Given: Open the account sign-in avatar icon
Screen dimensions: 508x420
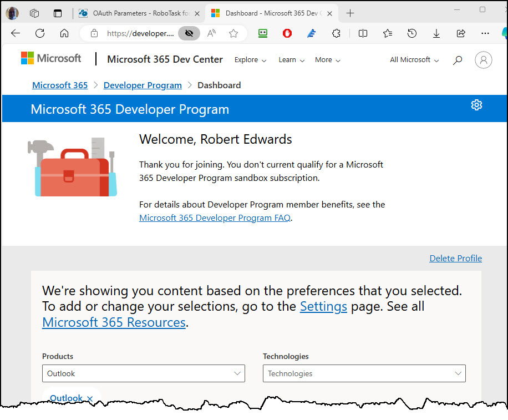Looking at the screenshot, I should click(x=484, y=60).
